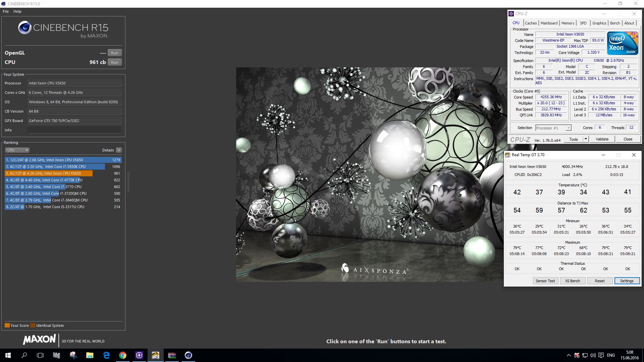Screen dimensions: 644x362
Task: Open Task View on the taskbar
Action: (40, 355)
